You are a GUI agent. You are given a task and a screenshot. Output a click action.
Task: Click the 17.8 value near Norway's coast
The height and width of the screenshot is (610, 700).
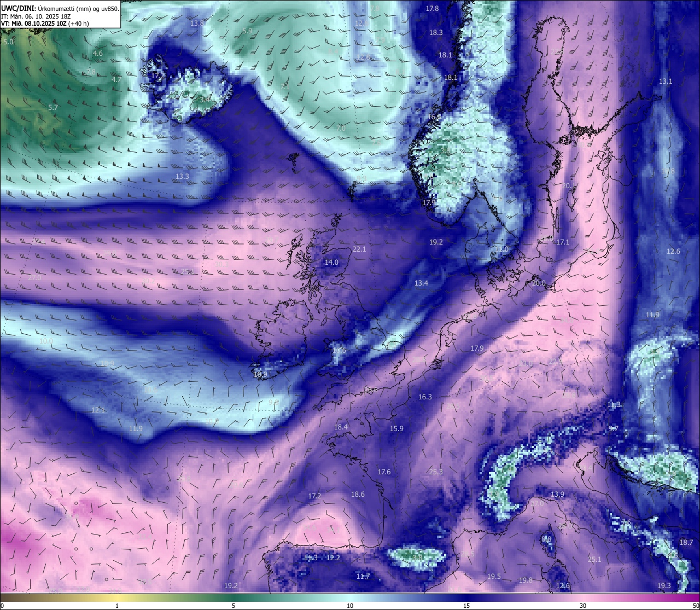click(x=433, y=8)
